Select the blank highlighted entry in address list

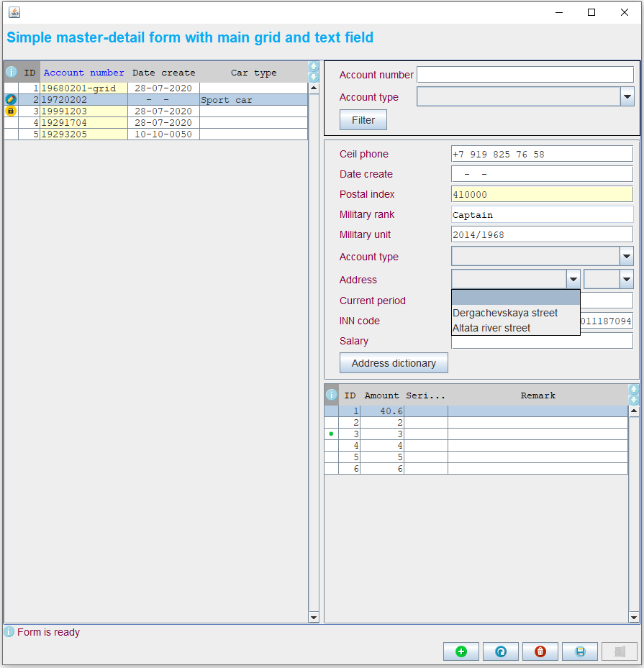(516, 298)
